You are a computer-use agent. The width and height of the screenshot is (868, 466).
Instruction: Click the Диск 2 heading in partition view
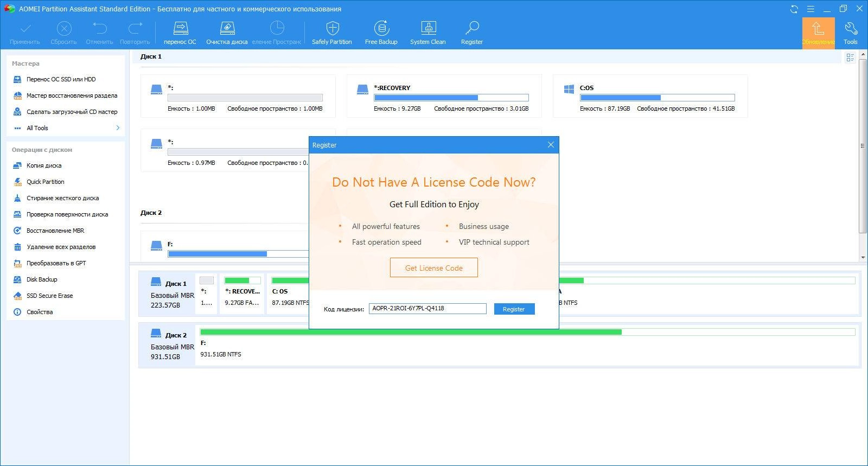pyautogui.click(x=151, y=213)
